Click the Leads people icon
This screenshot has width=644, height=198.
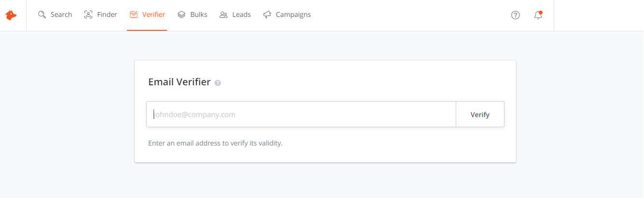224,14
